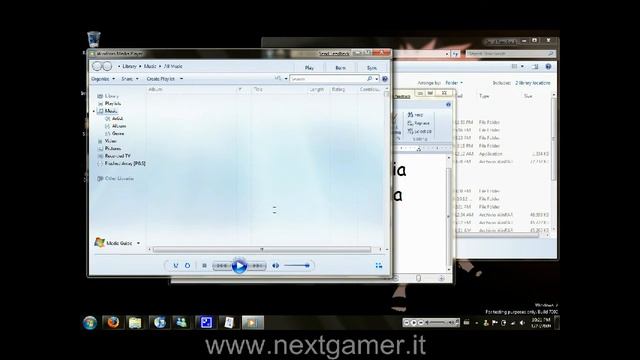Toggle the Explorer preview pane icon
Screen dimensions: 640x360
pyautogui.click(x=535, y=67)
